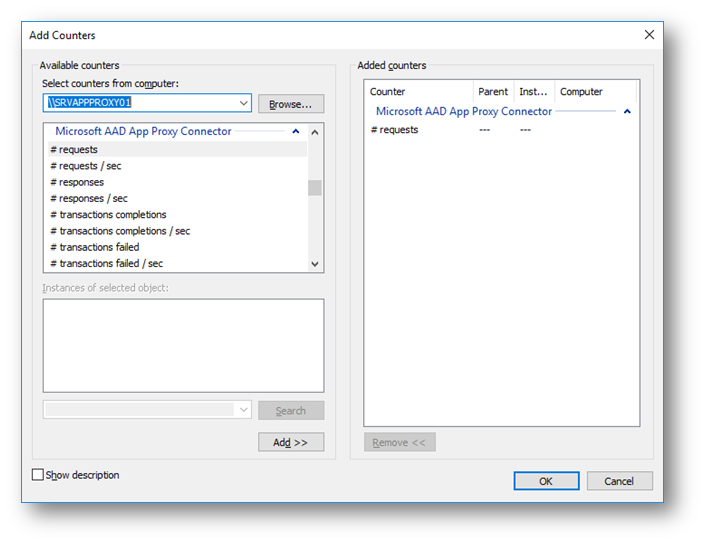Image resolution: width=706 pixels, height=545 pixels.
Task: Select the '# requests' counter in available list
Action: pyautogui.click(x=177, y=150)
